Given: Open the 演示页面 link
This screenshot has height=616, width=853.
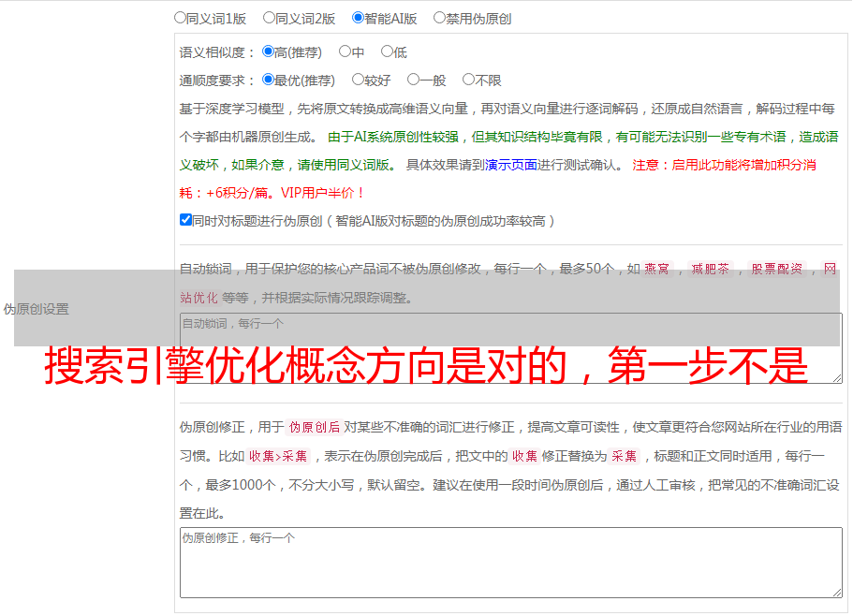Looking at the screenshot, I should point(511,165).
